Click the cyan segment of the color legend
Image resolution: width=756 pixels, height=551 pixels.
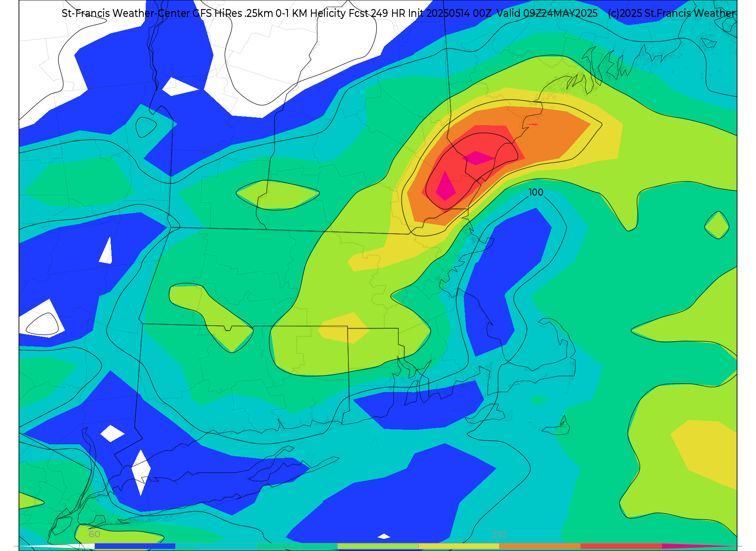click(x=216, y=546)
